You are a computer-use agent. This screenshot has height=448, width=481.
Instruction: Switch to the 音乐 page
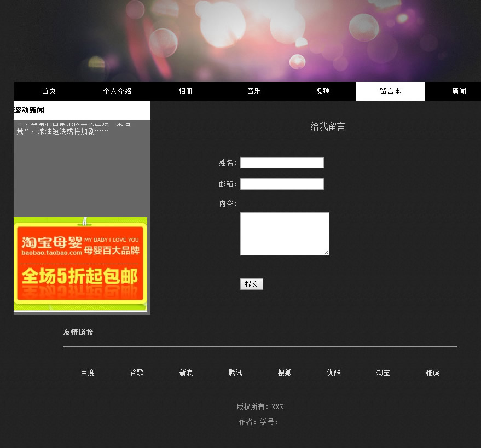coord(254,91)
